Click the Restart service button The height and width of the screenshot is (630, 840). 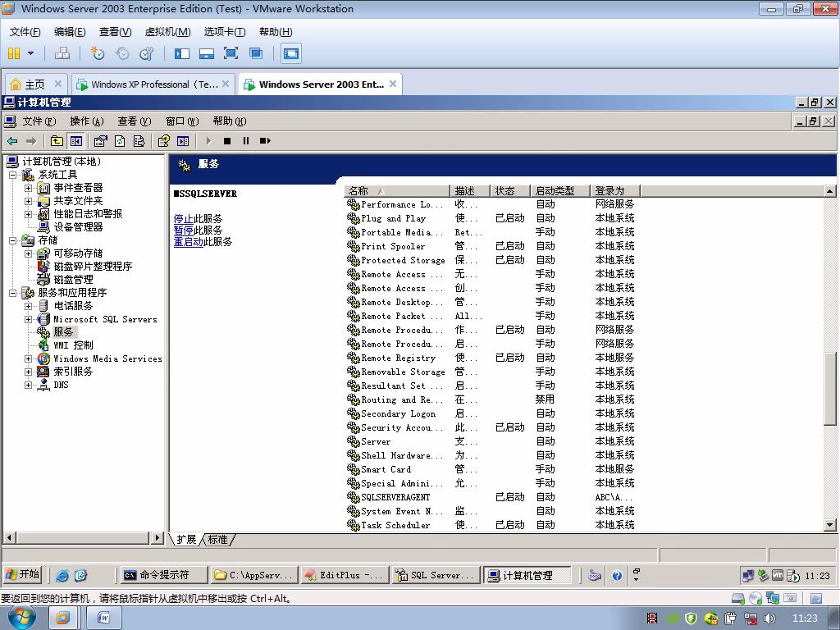(265, 141)
